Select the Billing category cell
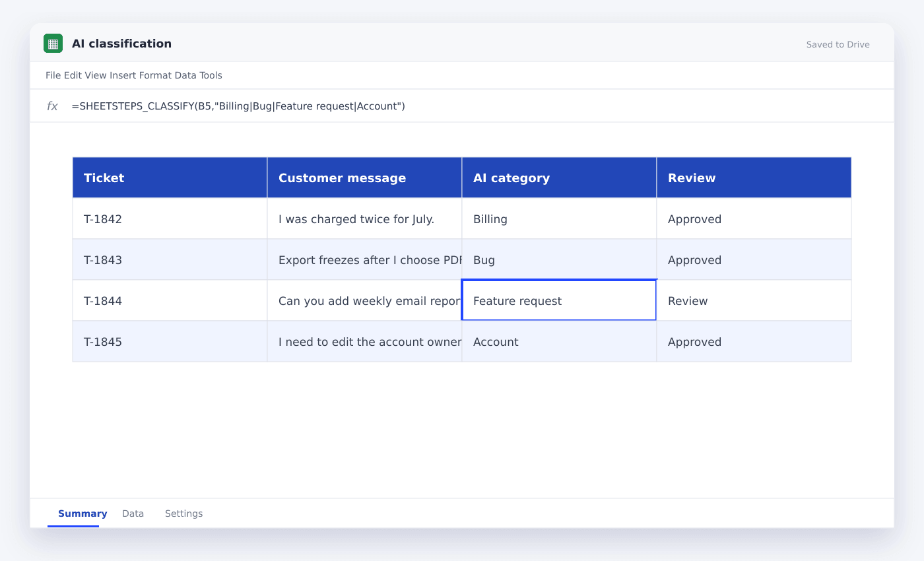Viewport: 924px width, 561px height. pos(559,218)
